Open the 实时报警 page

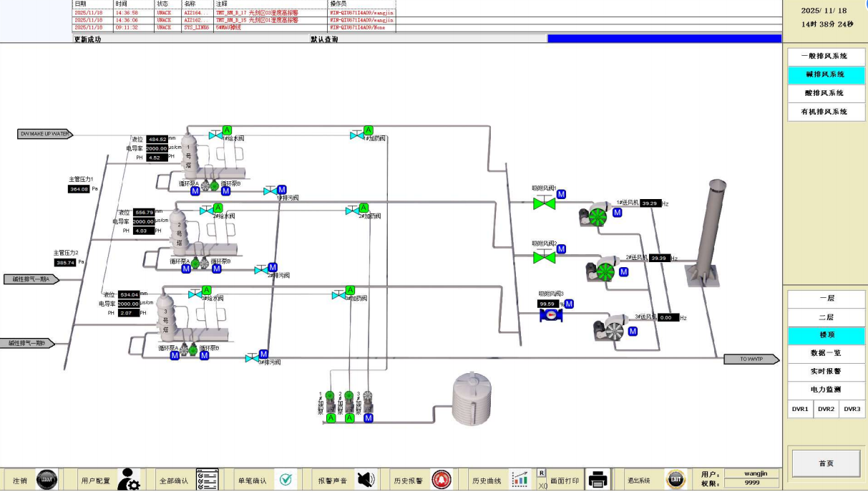[x=825, y=372]
